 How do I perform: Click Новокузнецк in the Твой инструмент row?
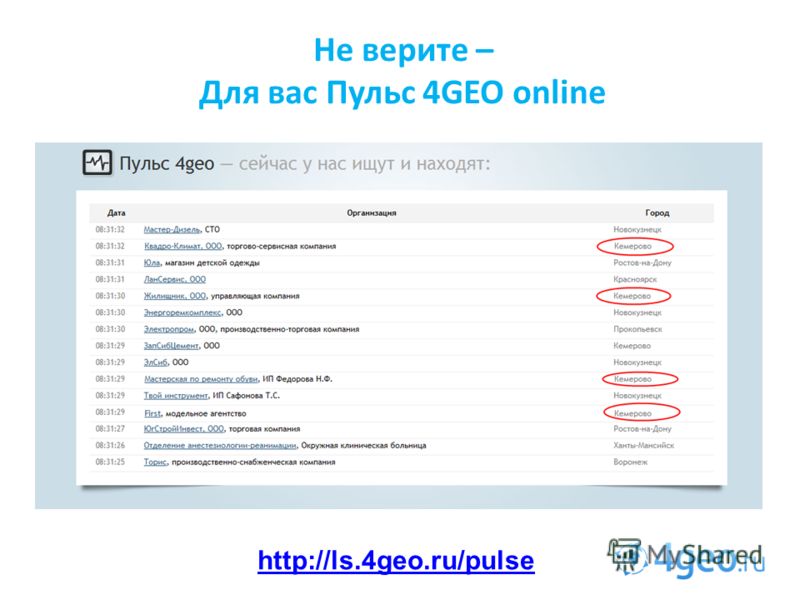[637, 395]
